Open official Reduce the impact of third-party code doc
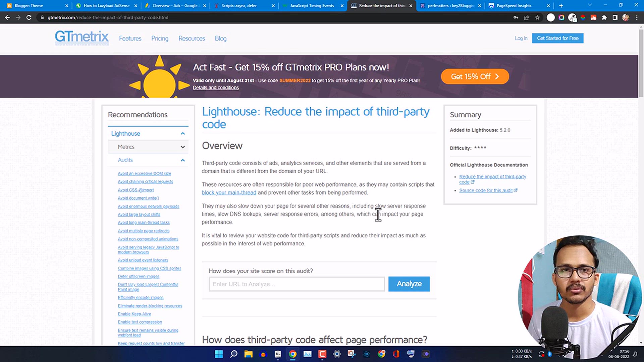 click(492, 179)
